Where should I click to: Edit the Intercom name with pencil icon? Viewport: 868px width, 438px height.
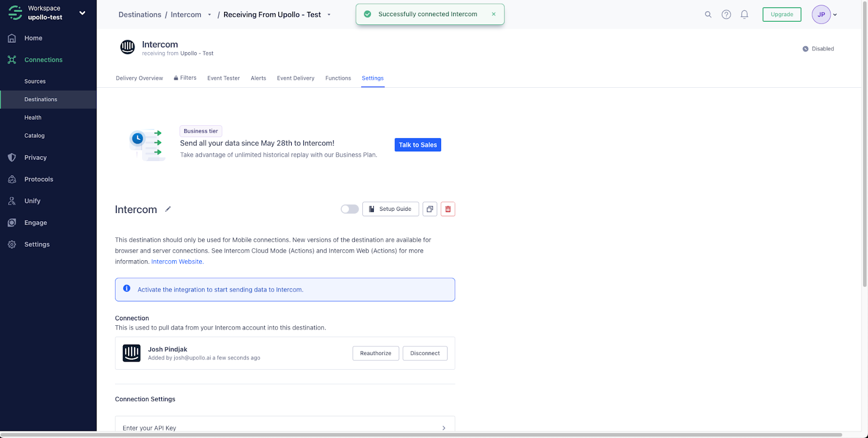click(x=168, y=209)
